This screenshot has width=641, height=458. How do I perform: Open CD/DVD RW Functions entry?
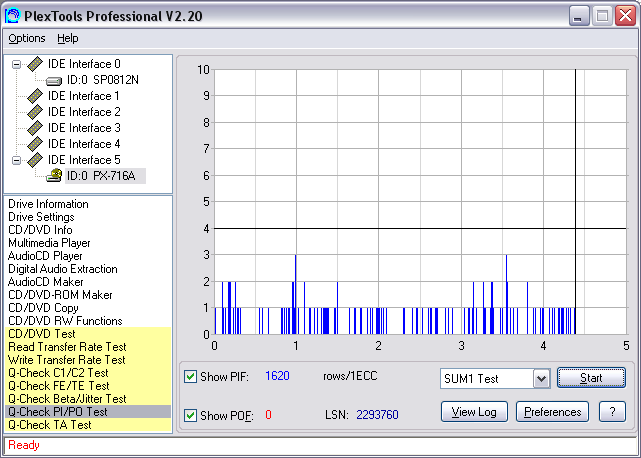pyautogui.click(x=65, y=321)
